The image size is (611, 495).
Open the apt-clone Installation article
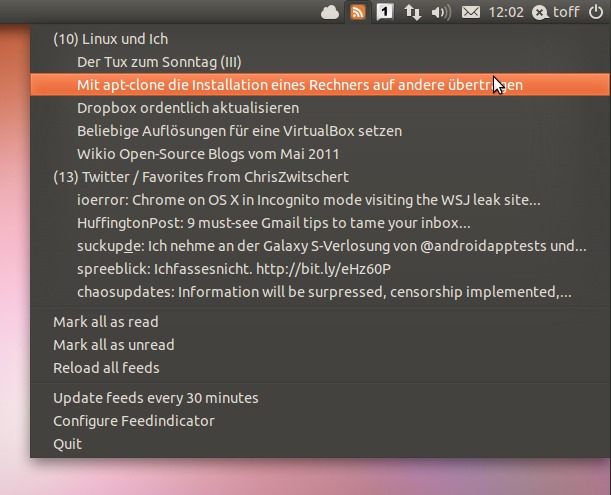(320, 85)
